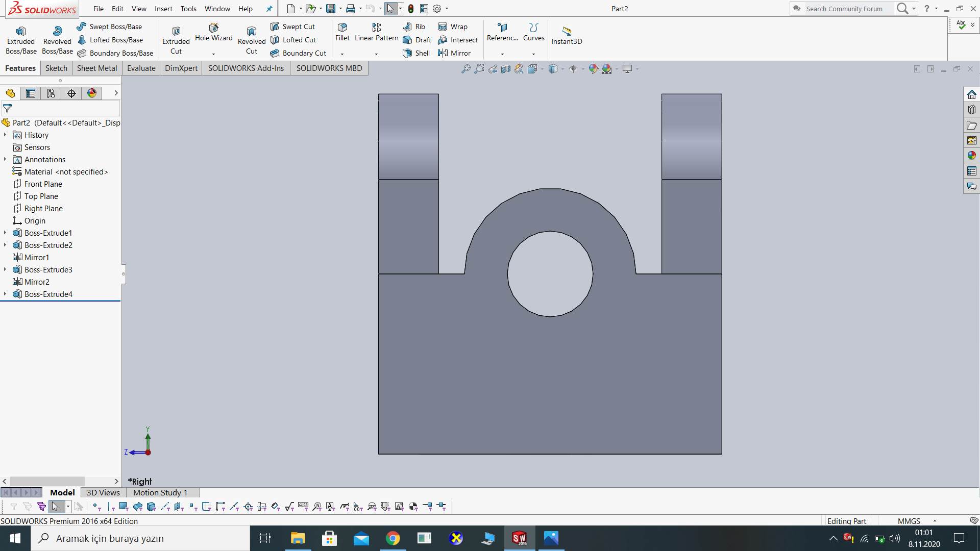Toggle the Instant3D mode
The height and width of the screenshot is (551, 980).
pyautogui.click(x=567, y=35)
